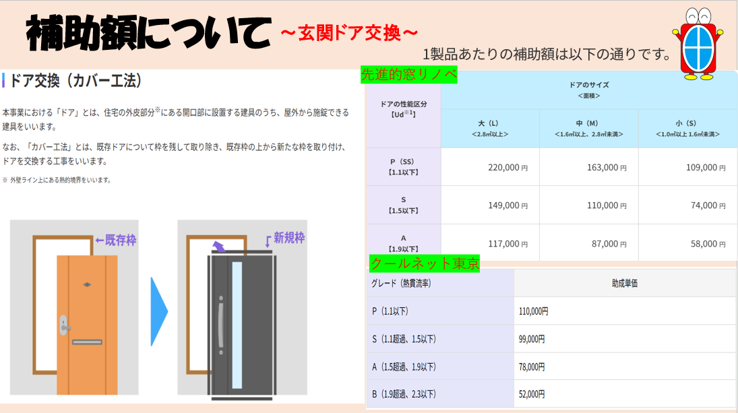Select the 78,000円 subsidy value

coord(532,367)
